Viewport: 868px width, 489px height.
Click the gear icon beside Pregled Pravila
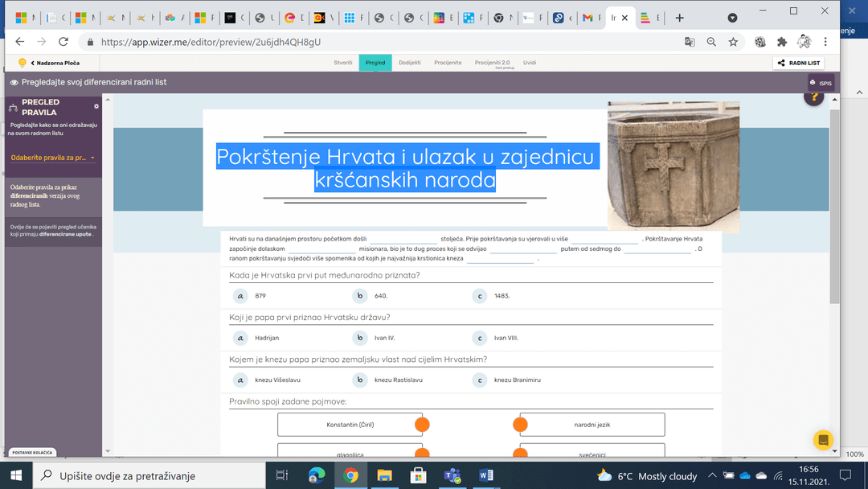(96, 106)
